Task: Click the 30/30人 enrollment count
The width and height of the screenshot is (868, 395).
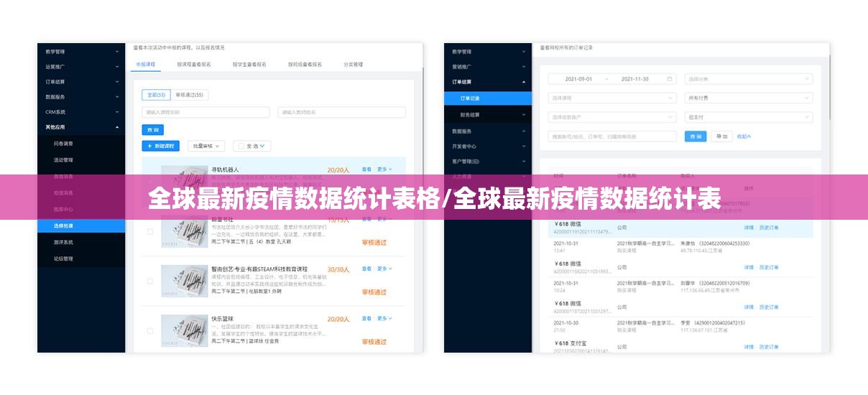Action: pyautogui.click(x=338, y=269)
